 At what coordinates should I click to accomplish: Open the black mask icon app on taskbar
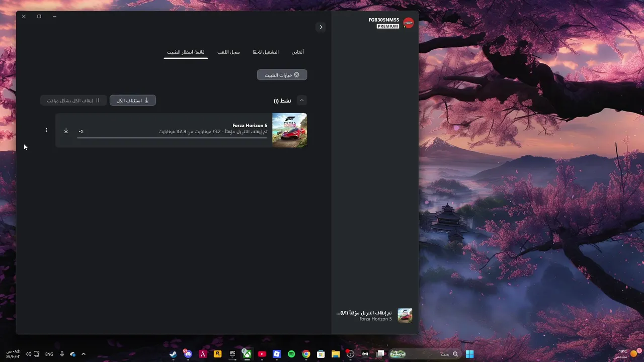[365, 354]
